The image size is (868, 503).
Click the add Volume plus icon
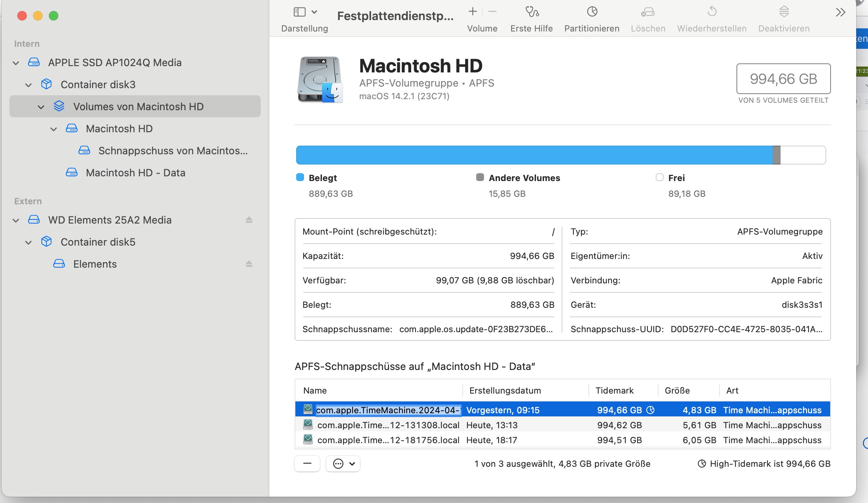pyautogui.click(x=473, y=12)
